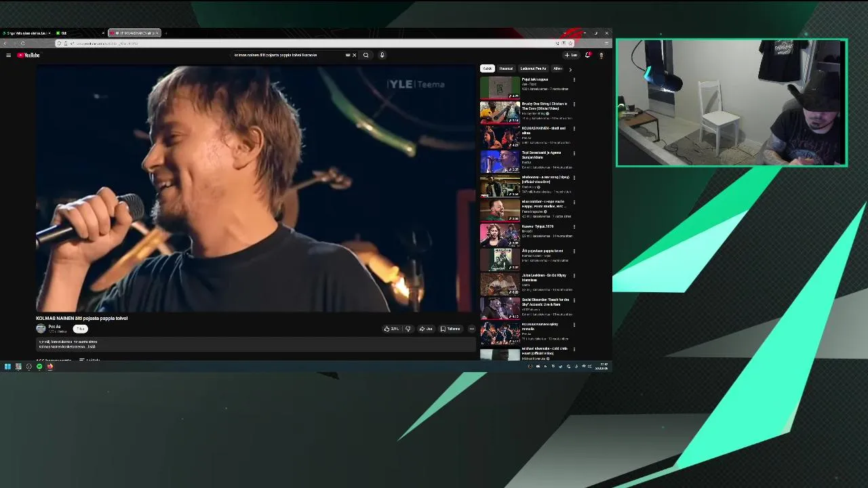Like the video with thumbs up

point(391,329)
